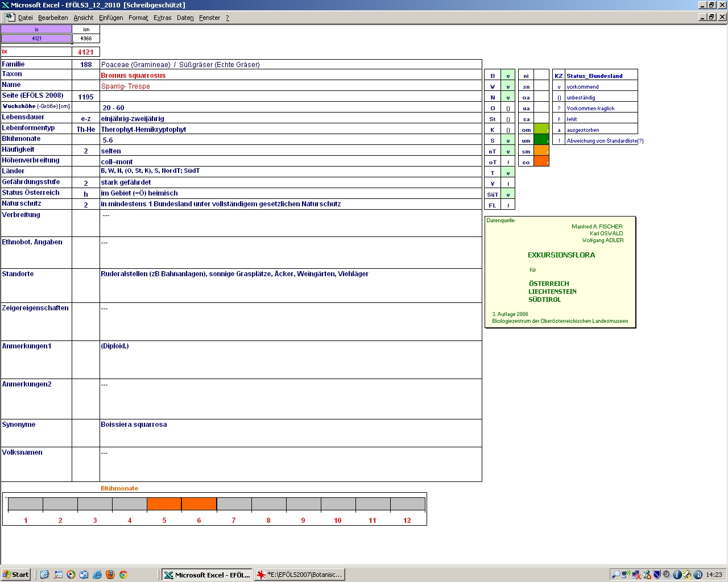Click the security shield tray icon

click(657, 575)
